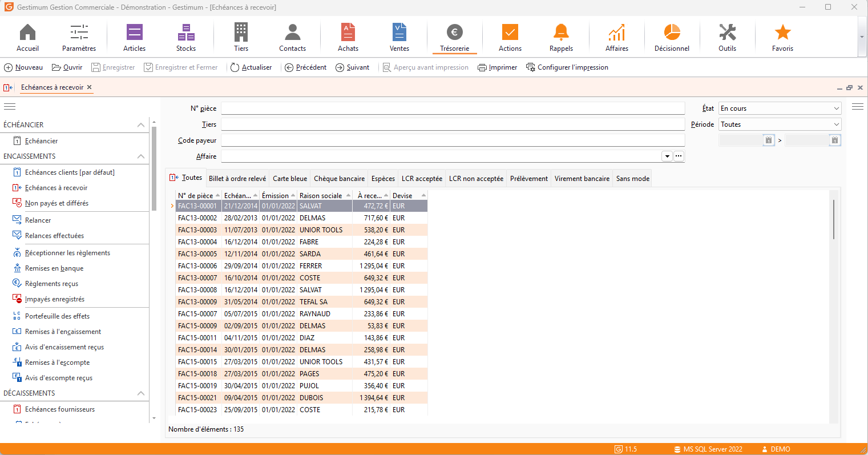This screenshot has height=455, width=868.
Task: Open the Articles module
Action: (x=134, y=38)
